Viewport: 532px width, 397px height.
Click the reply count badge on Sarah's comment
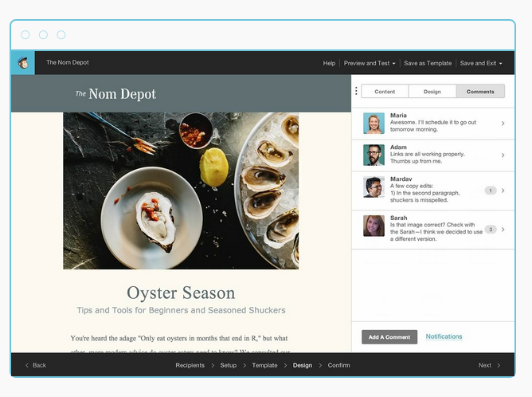click(491, 230)
